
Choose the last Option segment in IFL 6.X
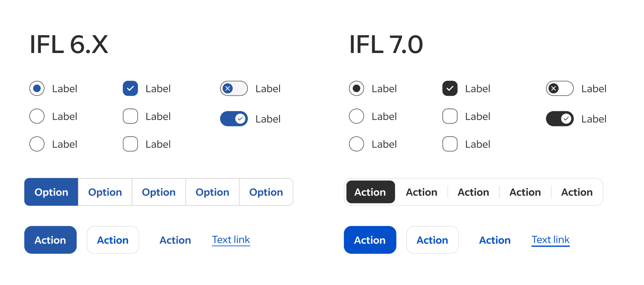pos(266,192)
